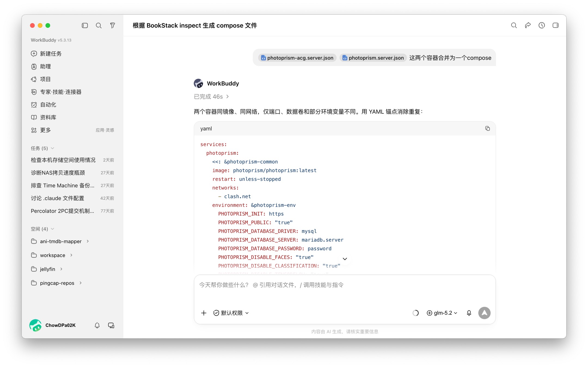588x367 pixels.
Task: Click the ChowDPa02K username
Action: tap(60, 325)
